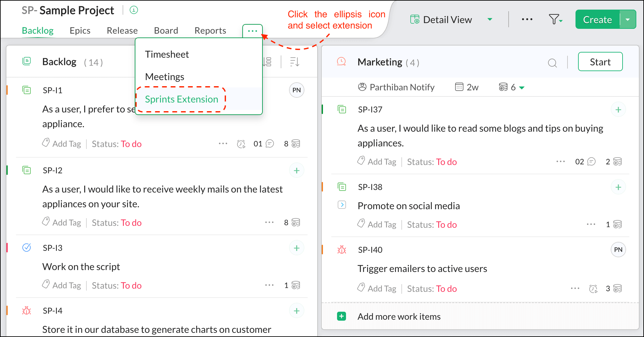This screenshot has height=337, width=644.
Task: Click the project info icon
Action: [134, 10]
